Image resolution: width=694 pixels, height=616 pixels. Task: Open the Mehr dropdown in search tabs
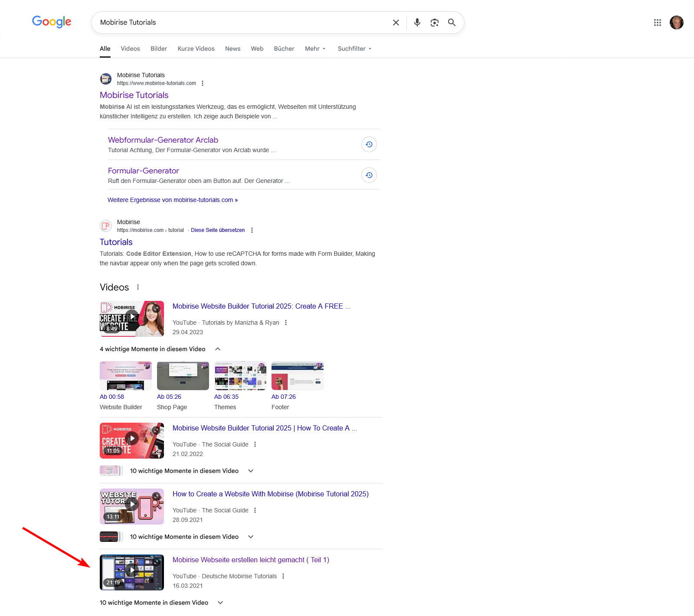315,49
